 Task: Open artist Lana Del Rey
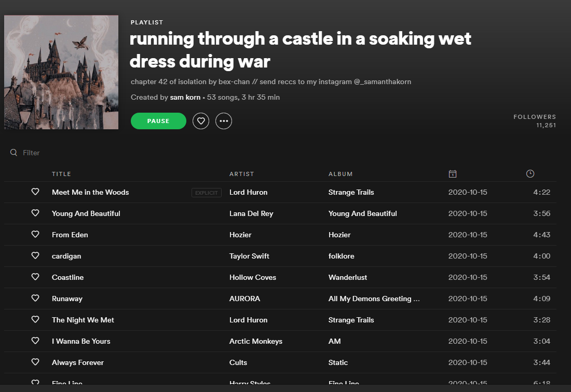(x=251, y=213)
